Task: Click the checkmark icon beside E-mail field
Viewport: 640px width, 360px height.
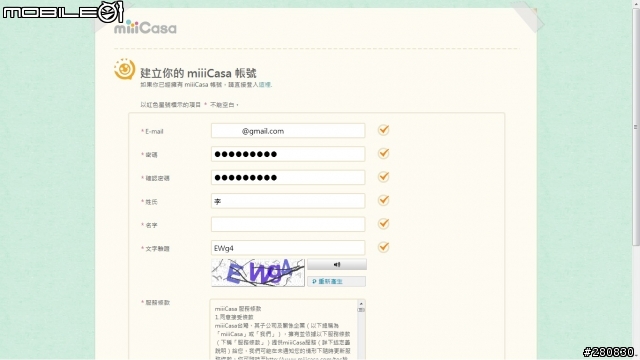Action: tap(383, 130)
